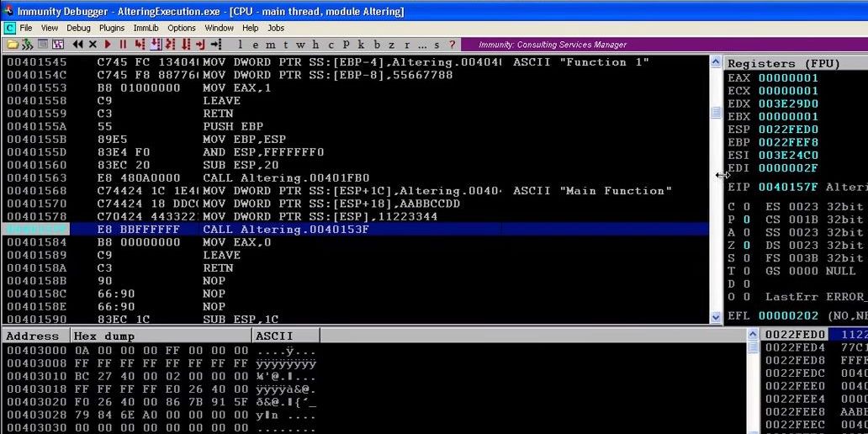Click the ESP register value 0022FED0
Screen dimensions: 868x434
788,130
